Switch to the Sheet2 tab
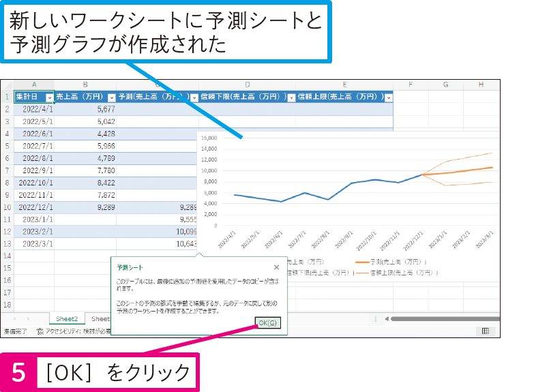534x392 pixels. click(x=67, y=318)
